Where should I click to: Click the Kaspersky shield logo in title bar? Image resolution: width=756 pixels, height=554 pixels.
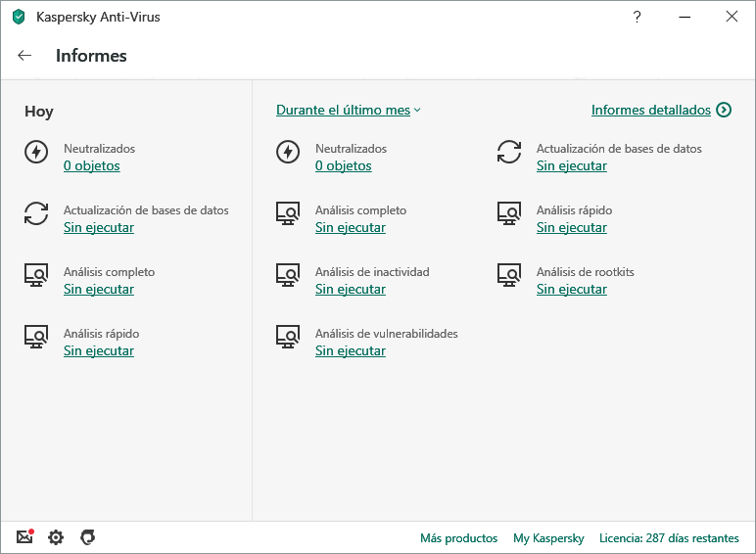[19, 17]
